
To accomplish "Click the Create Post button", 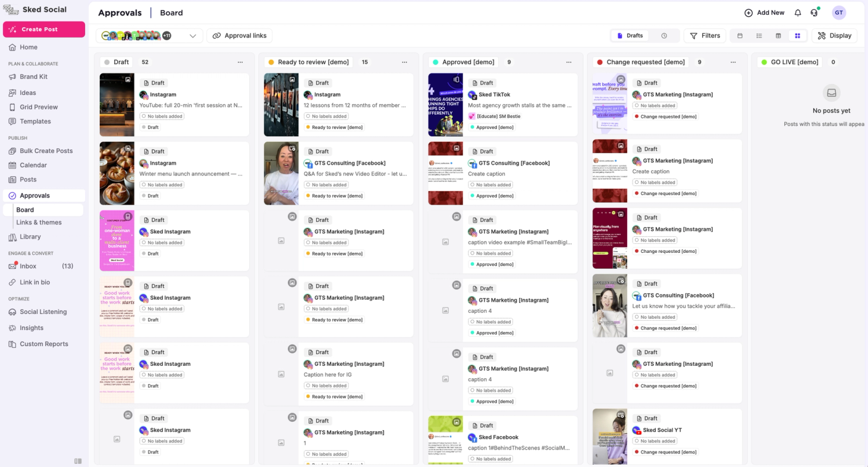I will pos(44,29).
